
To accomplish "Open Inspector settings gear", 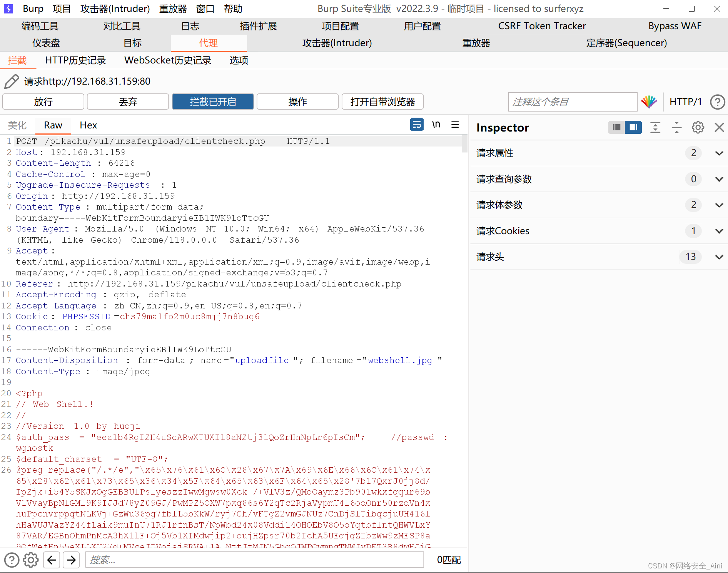I will 698,127.
